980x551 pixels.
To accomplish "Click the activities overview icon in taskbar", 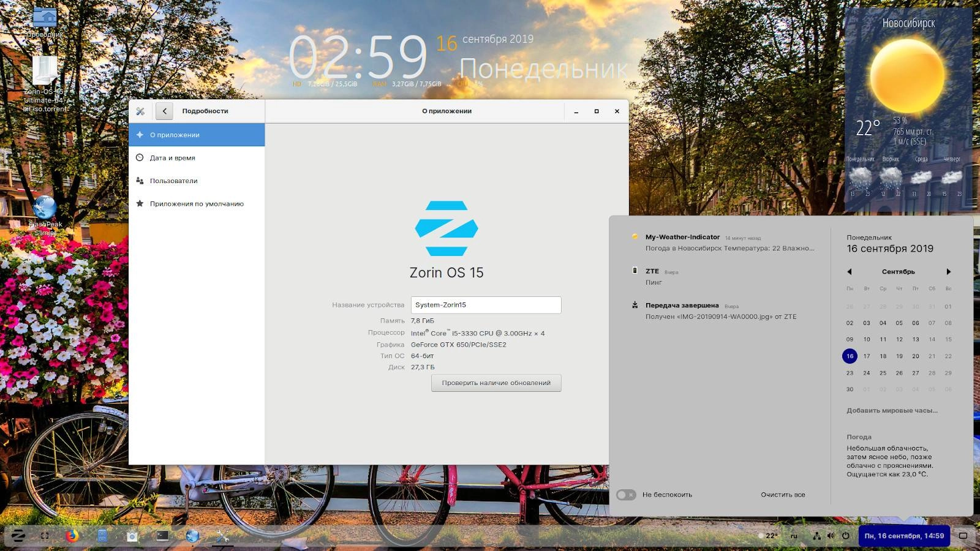I will [45, 536].
